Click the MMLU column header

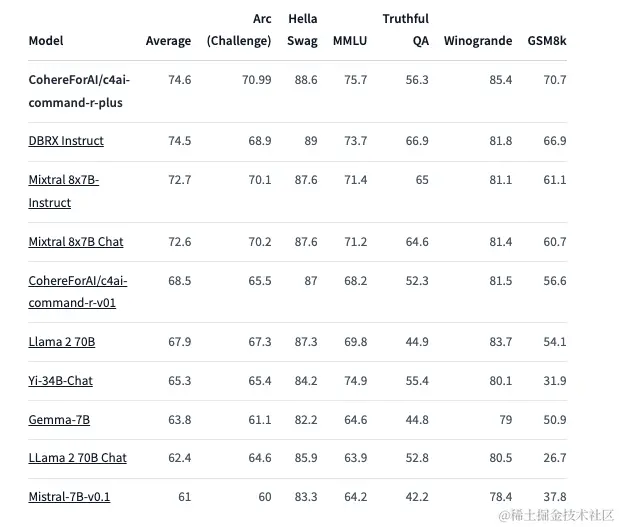click(350, 41)
